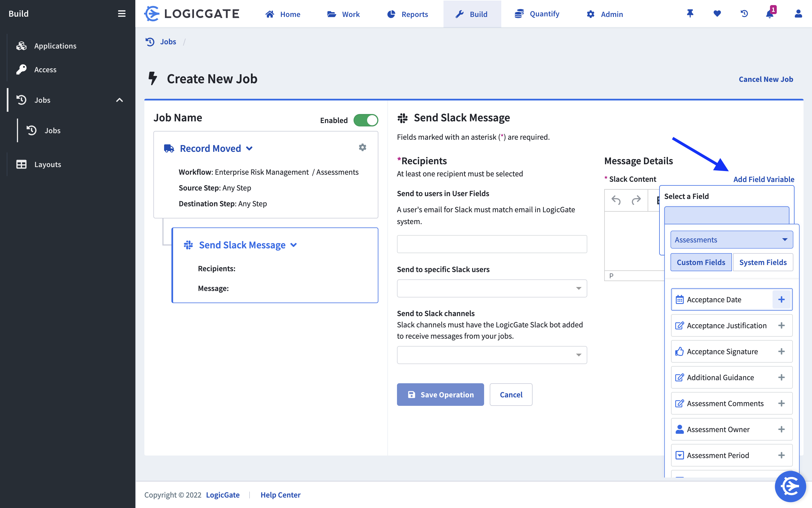Click Add Field Variable link
Viewport: 812px width, 508px height.
(x=764, y=179)
